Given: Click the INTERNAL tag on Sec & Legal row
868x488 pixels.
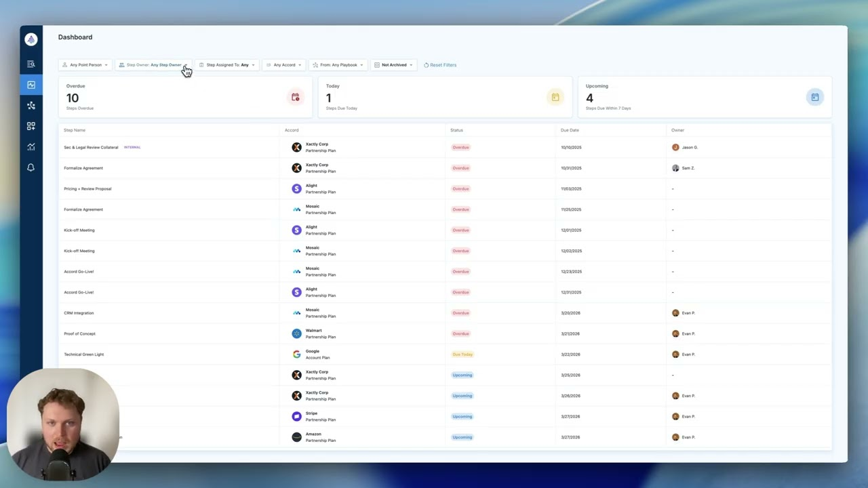Looking at the screenshot, I should point(132,147).
